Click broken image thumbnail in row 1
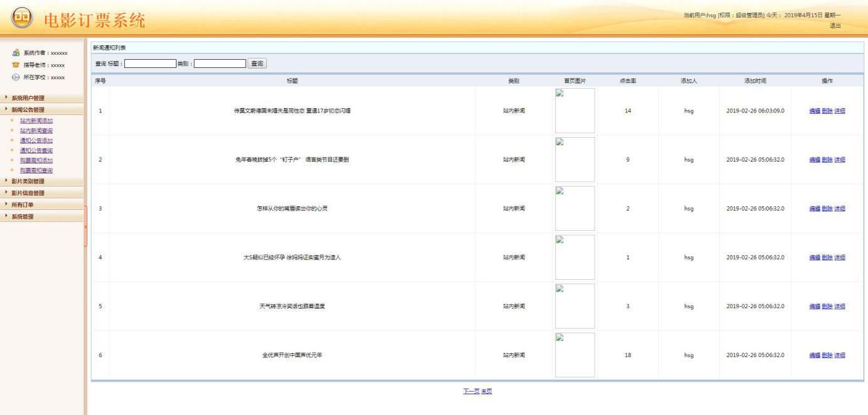This screenshot has width=868, height=415. tap(575, 111)
